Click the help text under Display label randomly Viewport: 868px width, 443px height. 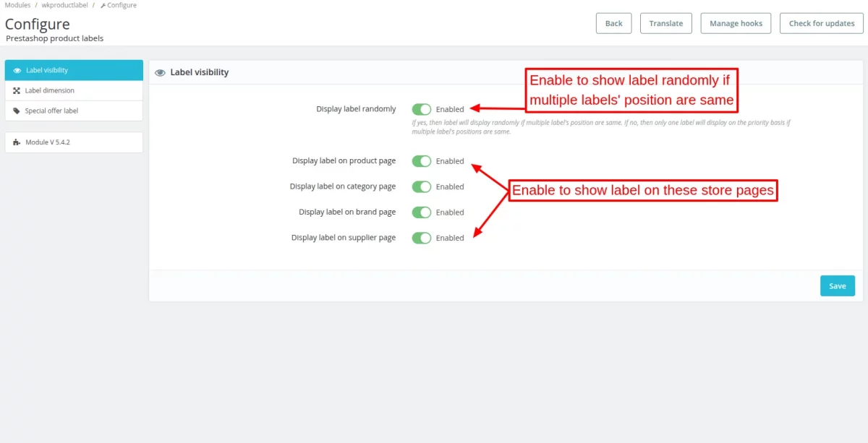601,127
